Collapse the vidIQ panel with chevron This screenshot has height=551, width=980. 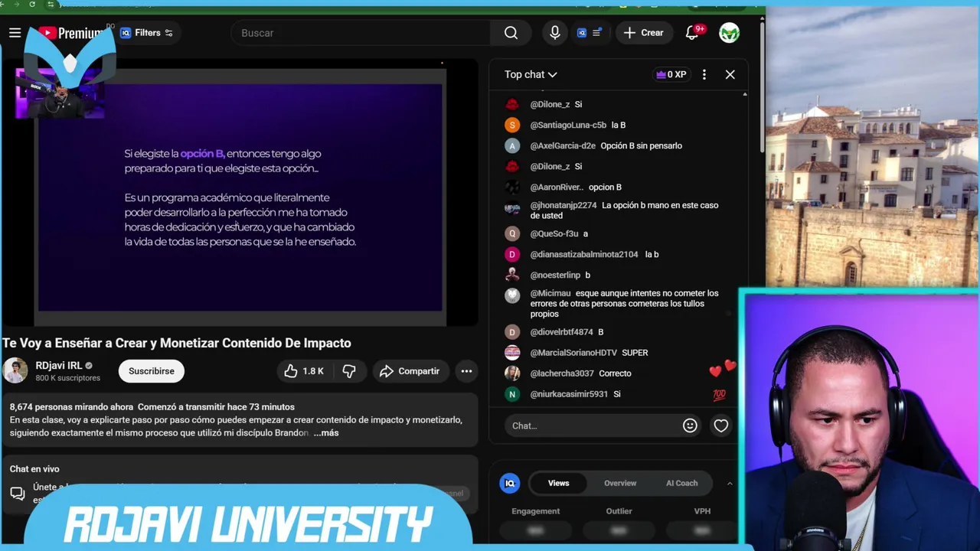pyautogui.click(x=729, y=483)
